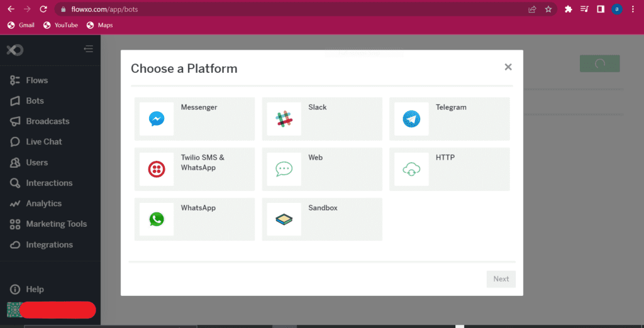Open browser extensions puzzle icon
The height and width of the screenshot is (328, 644).
point(569,9)
